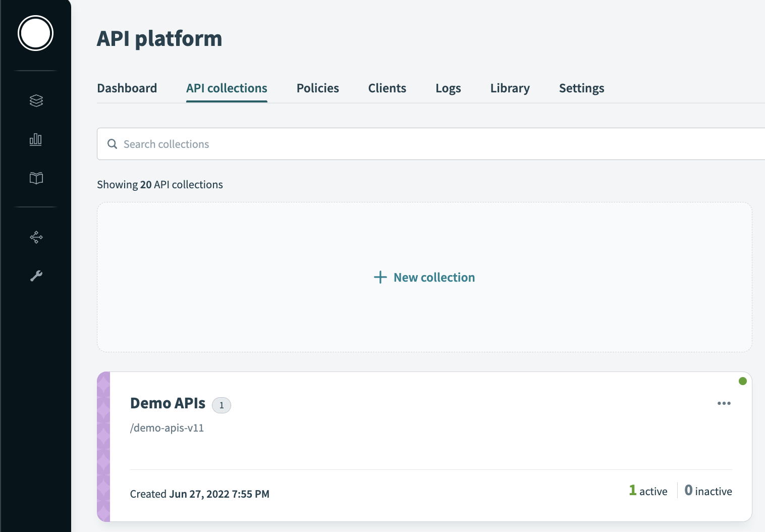
Task: Open the wrench tools icon
Action: pyautogui.click(x=35, y=276)
